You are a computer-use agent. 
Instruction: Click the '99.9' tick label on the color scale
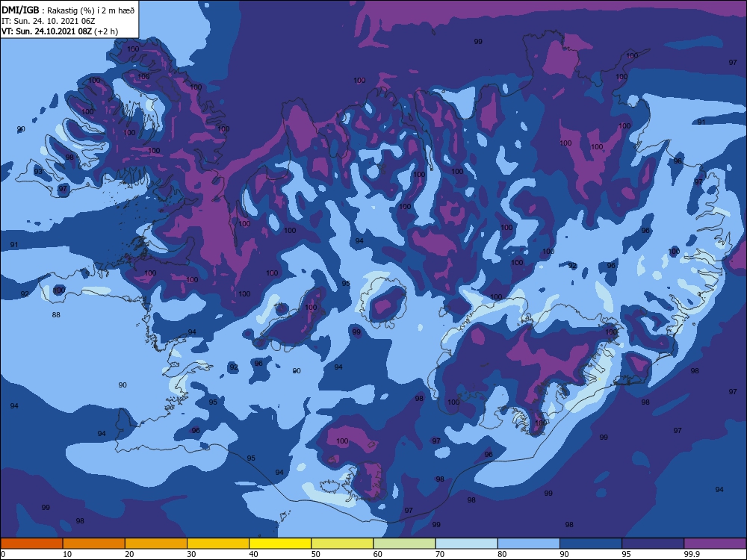point(691,554)
